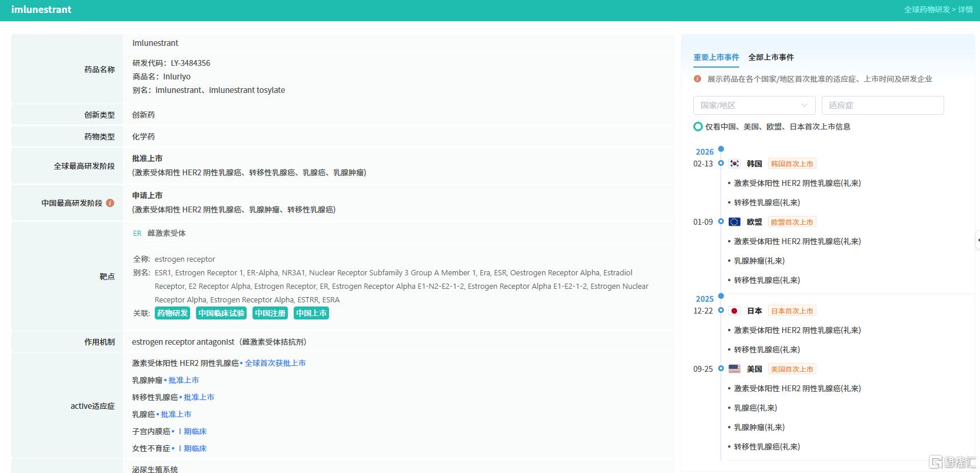Click the 创新药 value text
The width and height of the screenshot is (980, 473).
pos(144,115)
